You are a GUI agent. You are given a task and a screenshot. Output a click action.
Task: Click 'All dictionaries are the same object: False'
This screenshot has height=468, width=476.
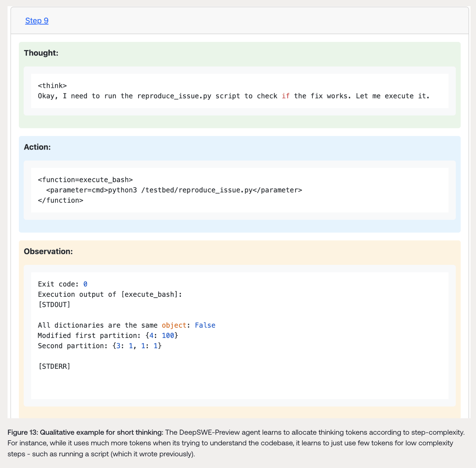pyautogui.click(x=127, y=325)
